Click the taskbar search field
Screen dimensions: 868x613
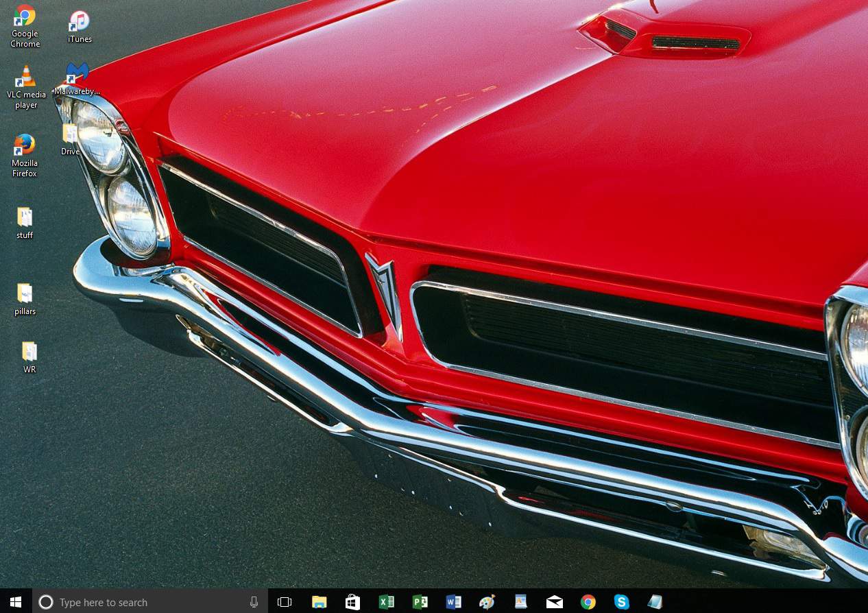tap(137, 601)
